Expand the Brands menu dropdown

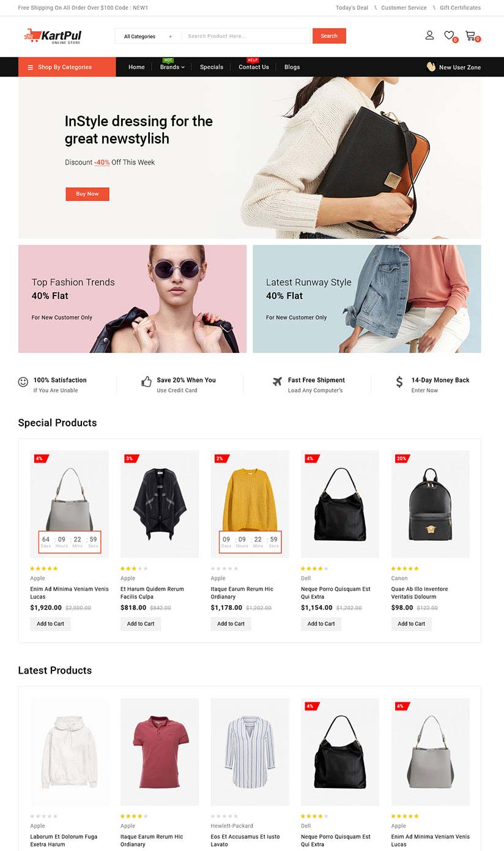pos(172,67)
